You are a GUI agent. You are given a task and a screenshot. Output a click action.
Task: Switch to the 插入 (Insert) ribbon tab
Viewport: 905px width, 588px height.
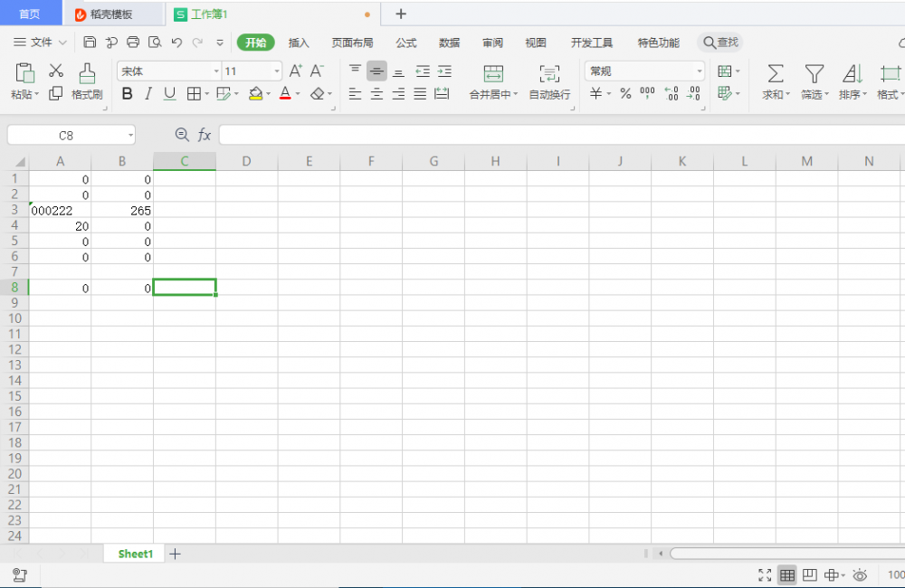pos(299,43)
